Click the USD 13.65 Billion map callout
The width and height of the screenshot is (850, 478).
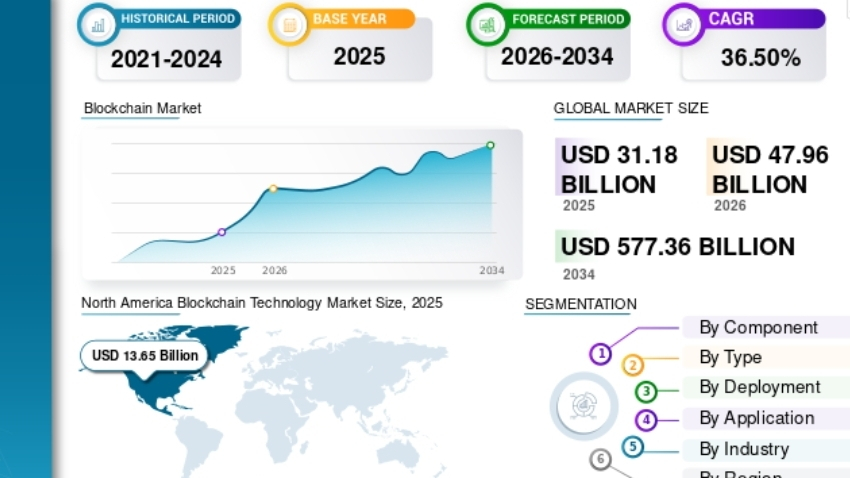tap(145, 356)
